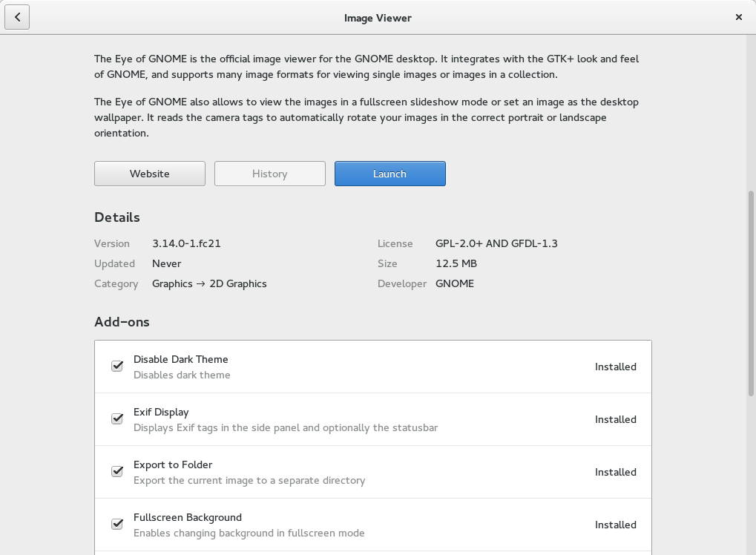Click the Exif Display description text
This screenshot has height=555, width=756.
(286, 427)
